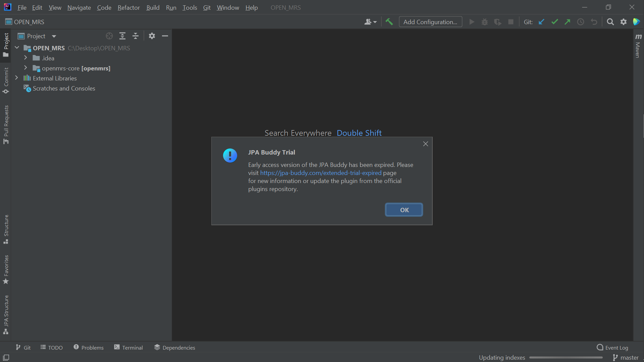Open the Structure side tab
The image size is (644, 362).
tap(6, 229)
